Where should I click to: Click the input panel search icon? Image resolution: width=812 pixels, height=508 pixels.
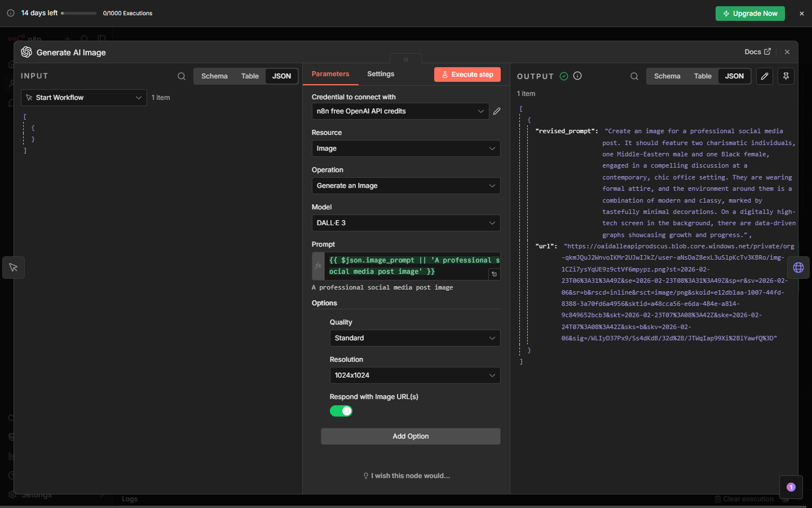point(182,76)
